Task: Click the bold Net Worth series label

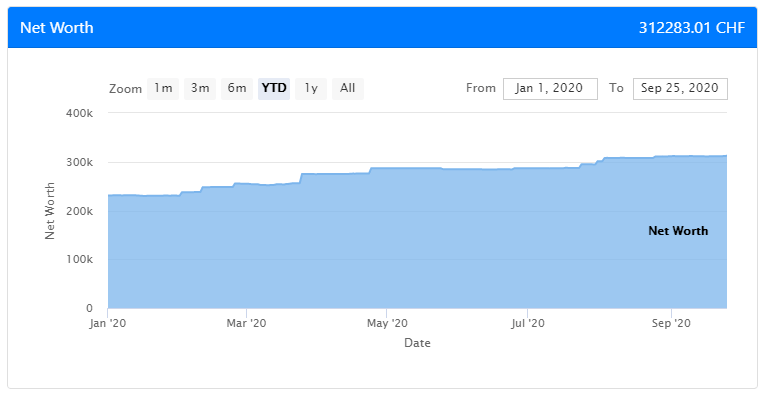Action: point(678,231)
